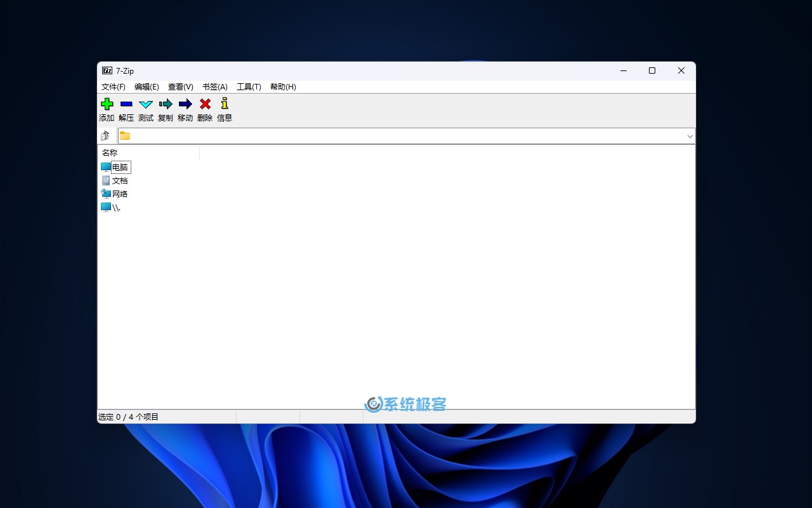Viewport: 812px width, 508px height.
Task: Select the Network (网络) icon
Action: (x=106, y=194)
